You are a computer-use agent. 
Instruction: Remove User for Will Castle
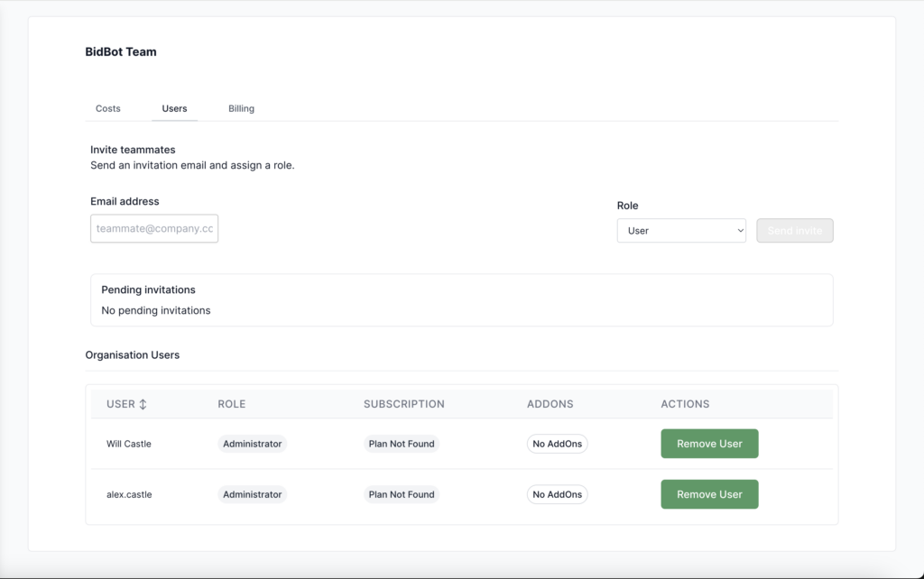tap(709, 444)
